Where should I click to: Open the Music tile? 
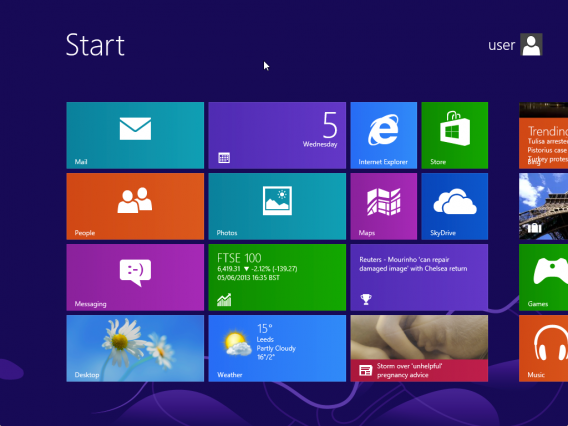pyautogui.click(x=543, y=348)
